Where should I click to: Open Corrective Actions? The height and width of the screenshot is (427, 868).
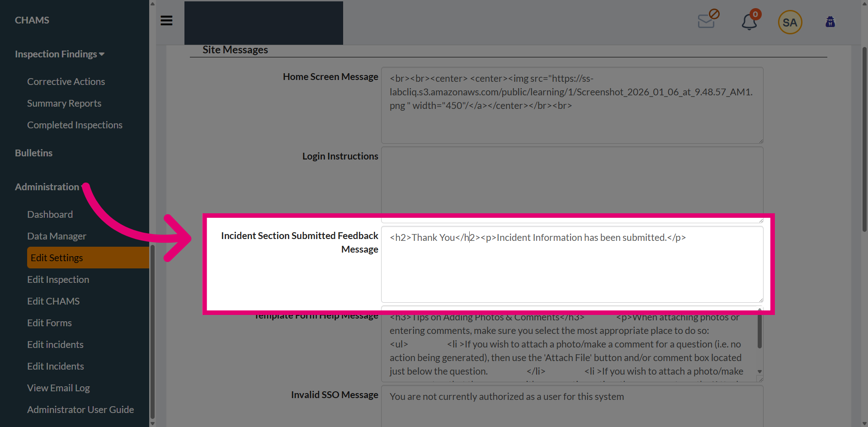[66, 82]
